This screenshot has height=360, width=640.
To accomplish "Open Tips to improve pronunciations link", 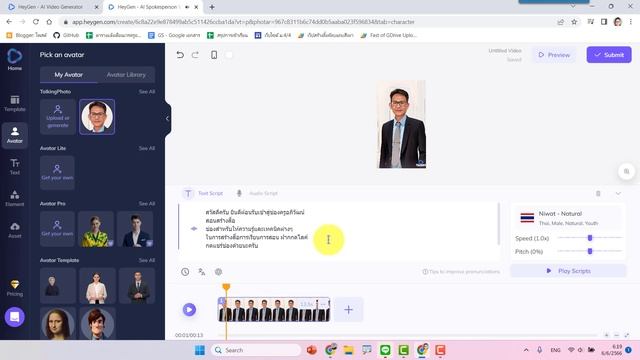I will coord(461,271).
